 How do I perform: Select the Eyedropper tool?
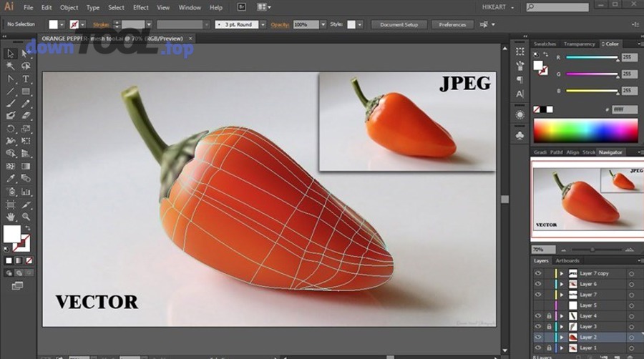(x=10, y=179)
